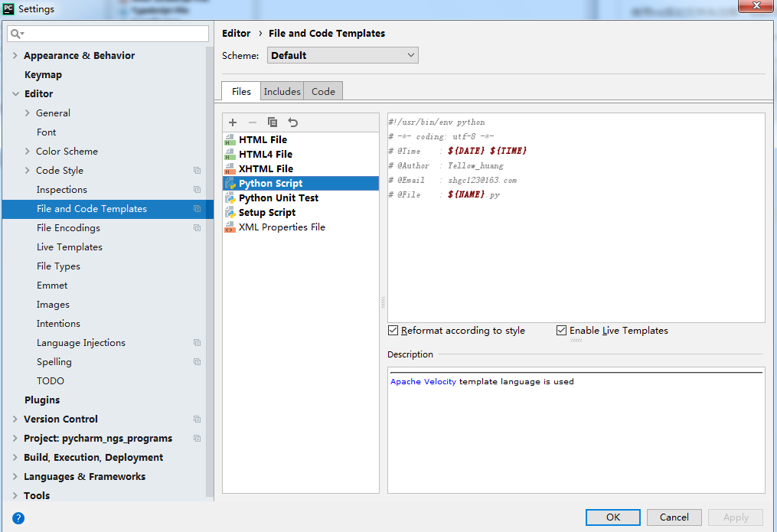This screenshot has width=777, height=532.
Task: Select the HTML4 File template
Action: (x=301, y=155)
